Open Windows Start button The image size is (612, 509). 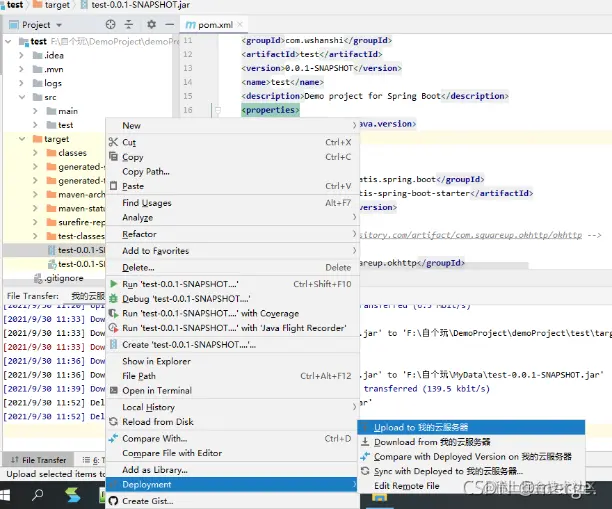[5, 496]
